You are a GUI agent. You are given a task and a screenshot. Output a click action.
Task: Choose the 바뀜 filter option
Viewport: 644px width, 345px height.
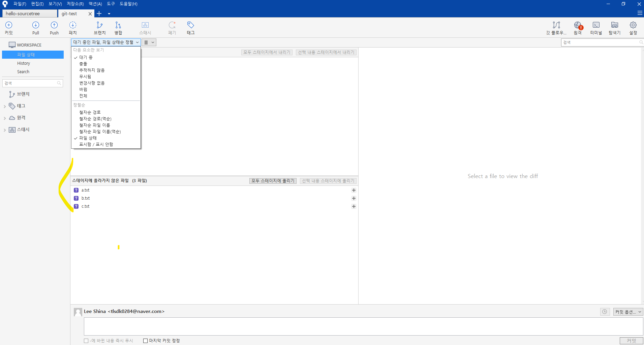coord(106,89)
